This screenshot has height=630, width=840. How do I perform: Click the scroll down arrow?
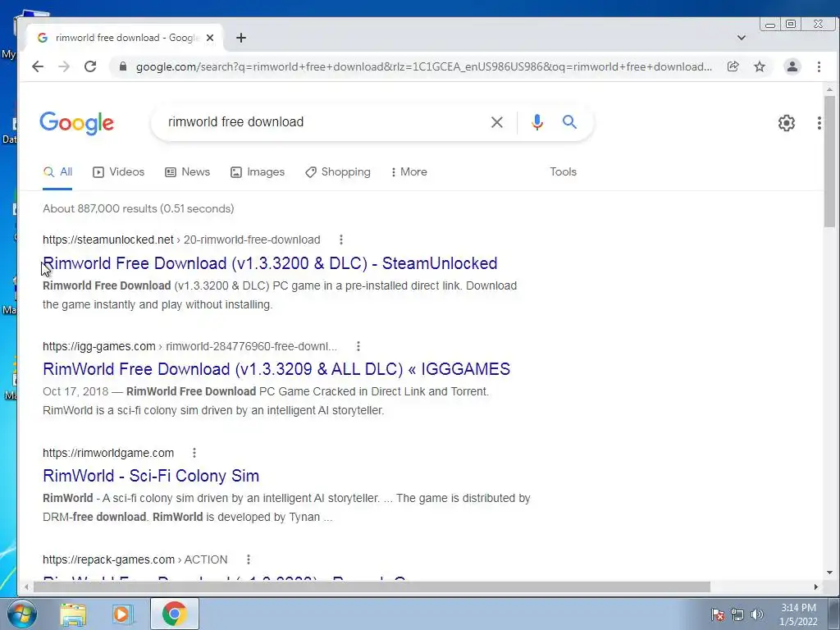pyautogui.click(x=829, y=572)
